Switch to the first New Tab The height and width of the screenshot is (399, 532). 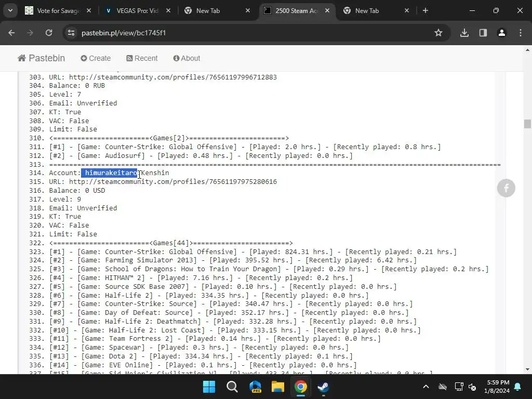click(217, 10)
